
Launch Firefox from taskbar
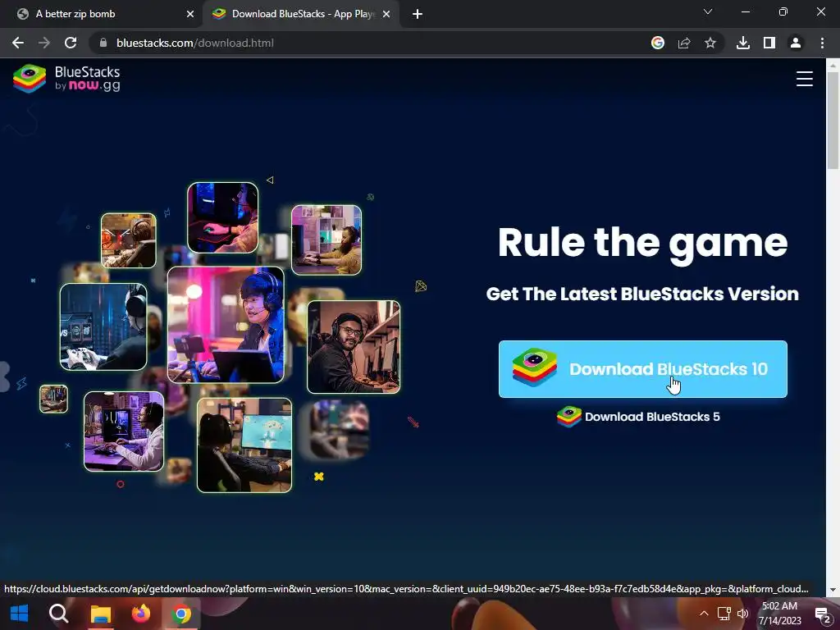141,614
